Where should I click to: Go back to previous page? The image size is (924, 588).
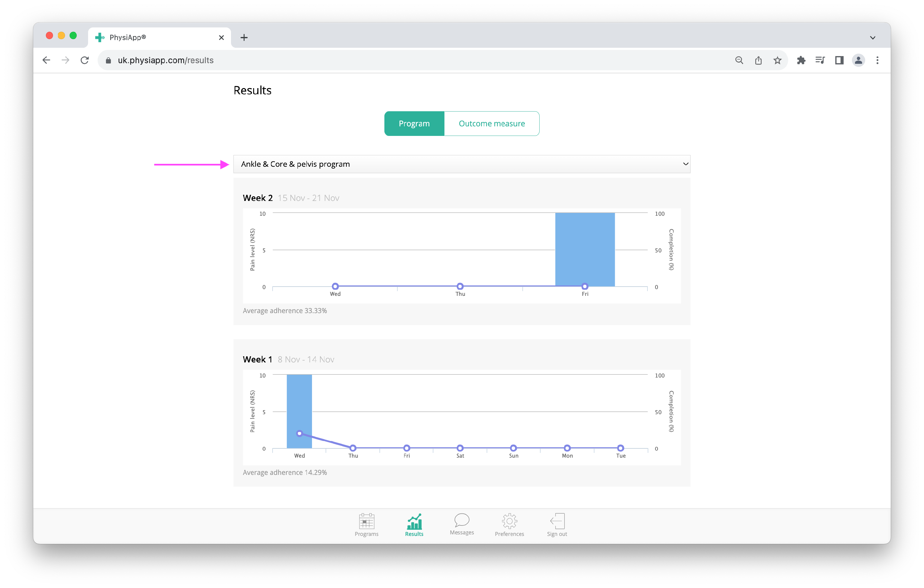(x=47, y=60)
